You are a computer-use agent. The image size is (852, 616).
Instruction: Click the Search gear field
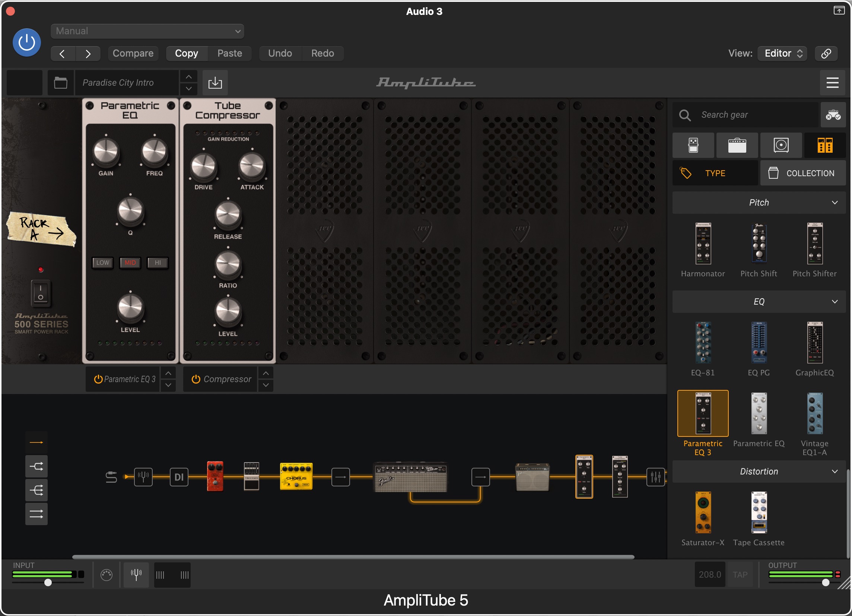coord(746,115)
